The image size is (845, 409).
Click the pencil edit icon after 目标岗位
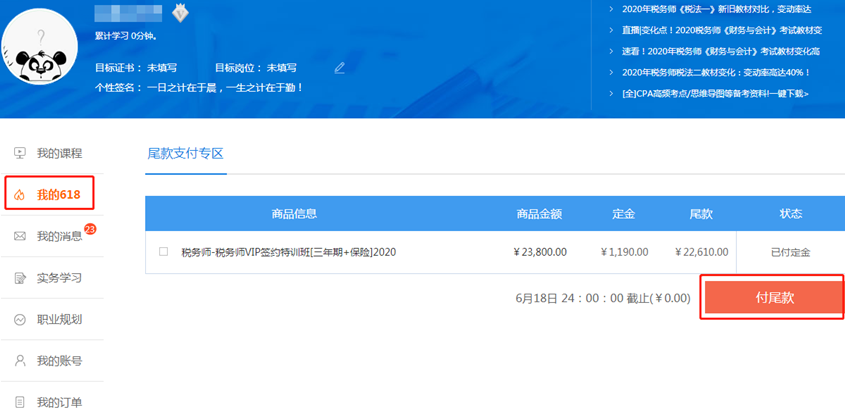(x=340, y=68)
